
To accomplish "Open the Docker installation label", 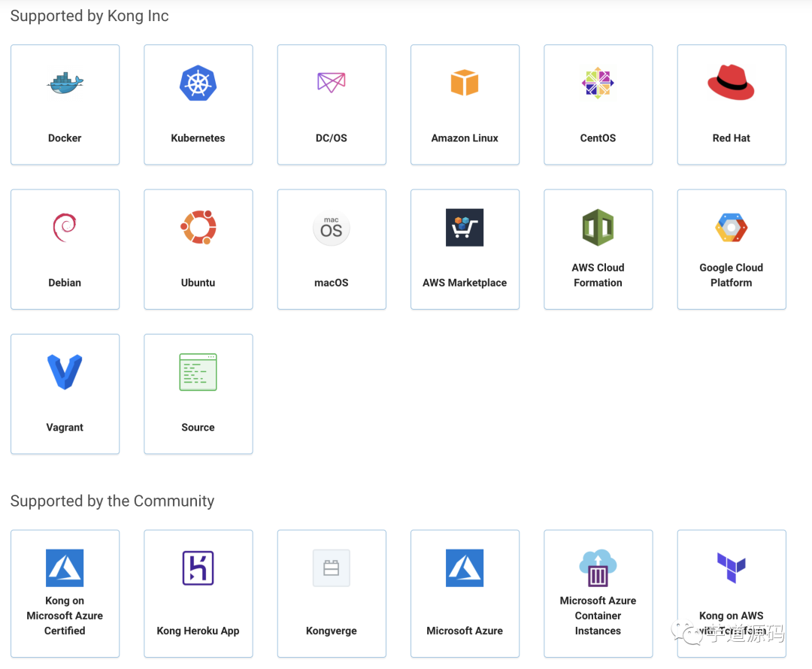I will click(x=65, y=138).
